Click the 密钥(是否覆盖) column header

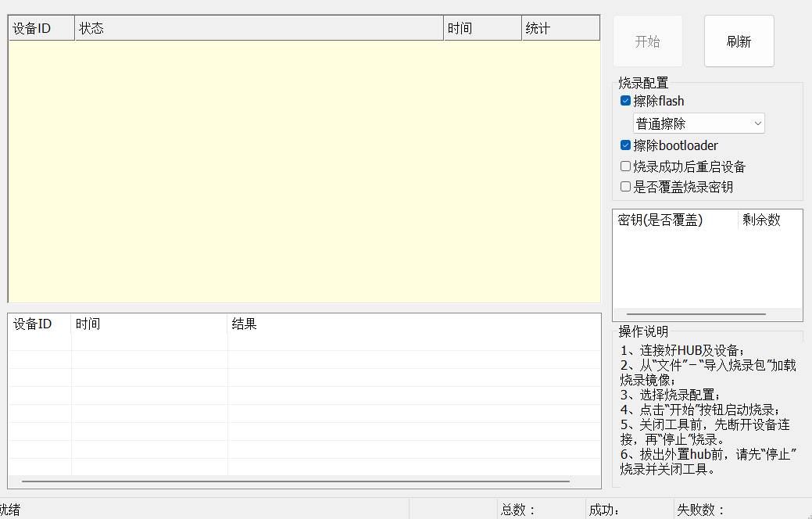(675, 220)
